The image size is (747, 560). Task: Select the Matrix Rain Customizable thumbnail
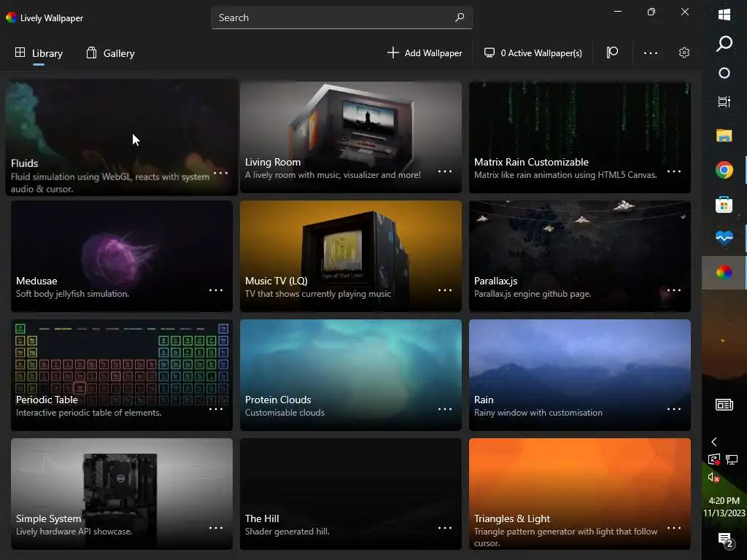pyautogui.click(x=580, y=137)
